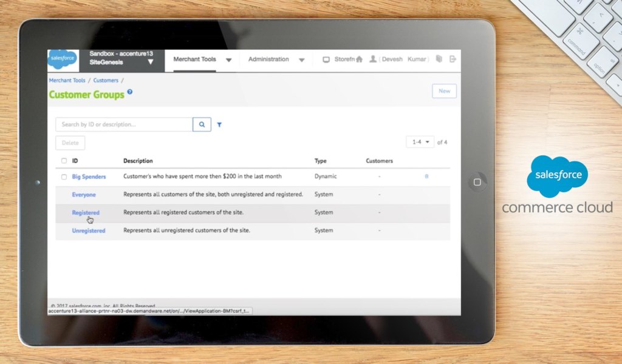Open the Registered customer group link
The image size is (622, 364).
(86, 213)
